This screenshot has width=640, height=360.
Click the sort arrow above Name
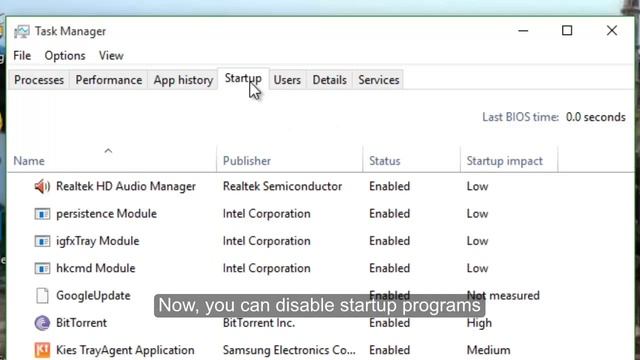108,151
